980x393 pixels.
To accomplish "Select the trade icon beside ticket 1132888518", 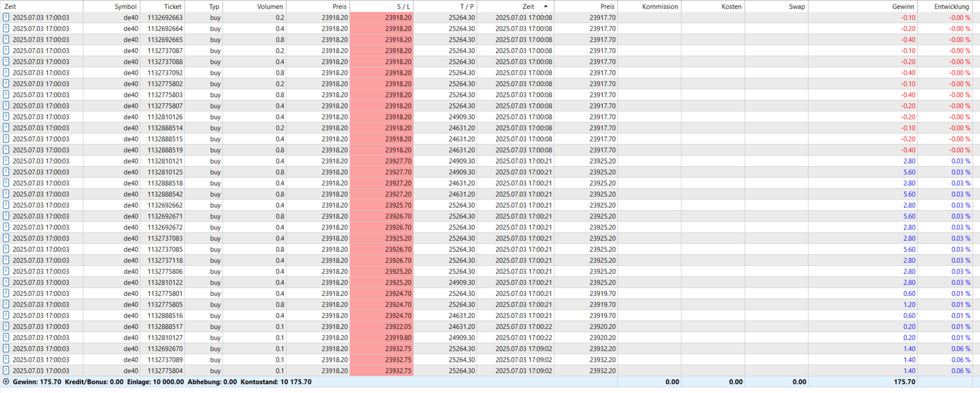I will point(6,183).
